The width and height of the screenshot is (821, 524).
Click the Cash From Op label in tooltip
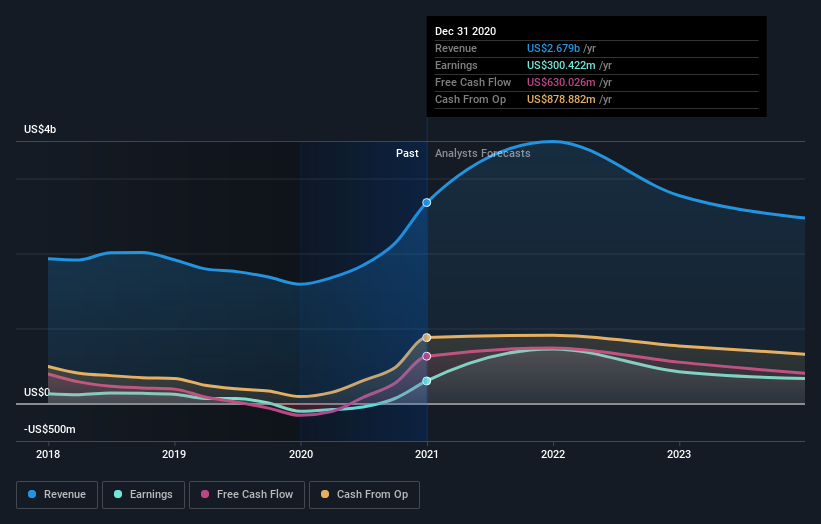(471, 99)
